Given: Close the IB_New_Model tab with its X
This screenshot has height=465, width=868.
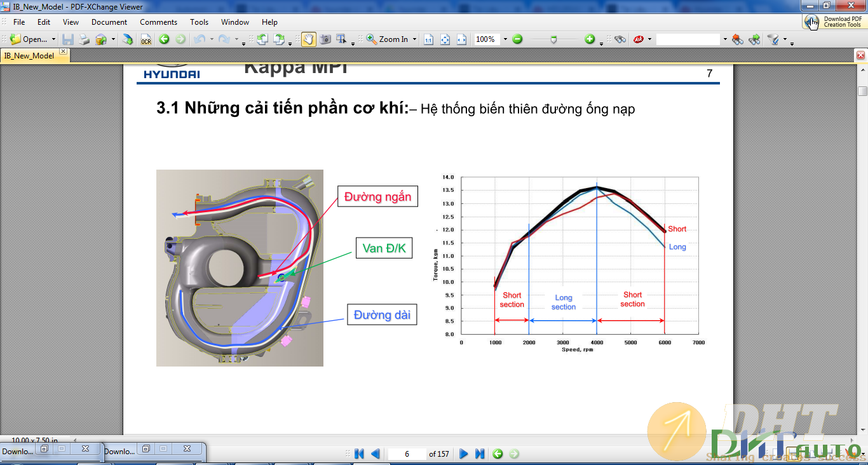Looking at the screenshot, I should pos(63,51).
